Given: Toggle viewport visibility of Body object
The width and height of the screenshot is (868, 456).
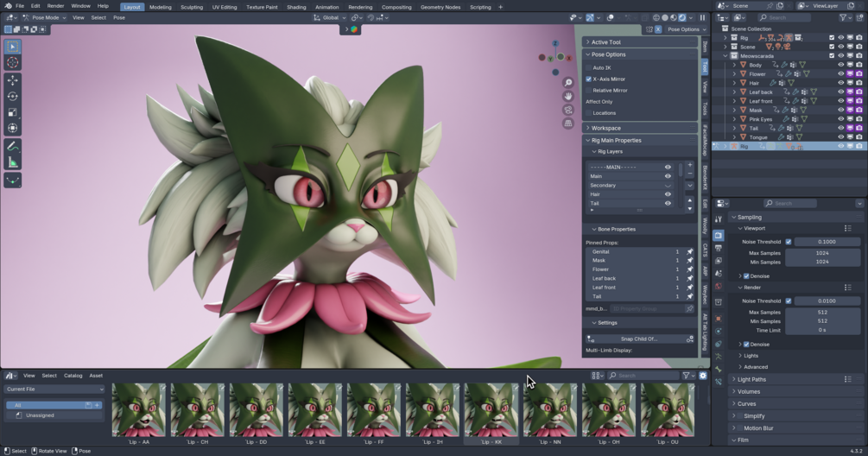Looking at the screenshot, I should pos(841,65).
